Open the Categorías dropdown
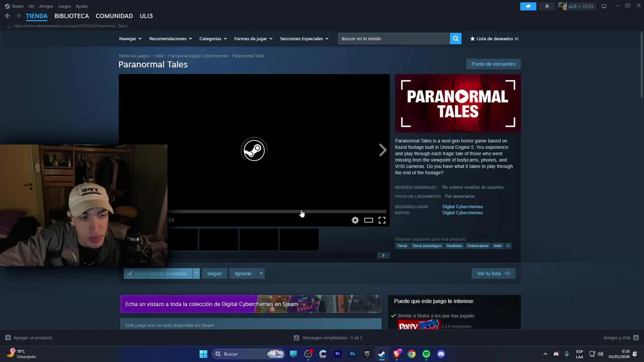The height and width of the screenshot is (362, 644). coord(213,39)
